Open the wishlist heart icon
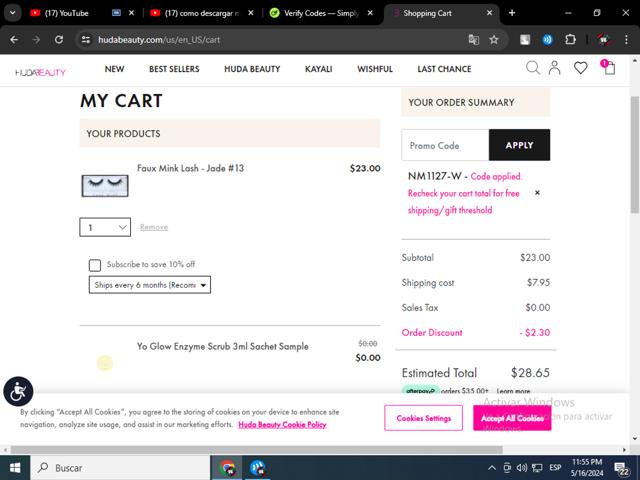Image resolution: width=640 pixels, height=480 pixels. [580, 68]
